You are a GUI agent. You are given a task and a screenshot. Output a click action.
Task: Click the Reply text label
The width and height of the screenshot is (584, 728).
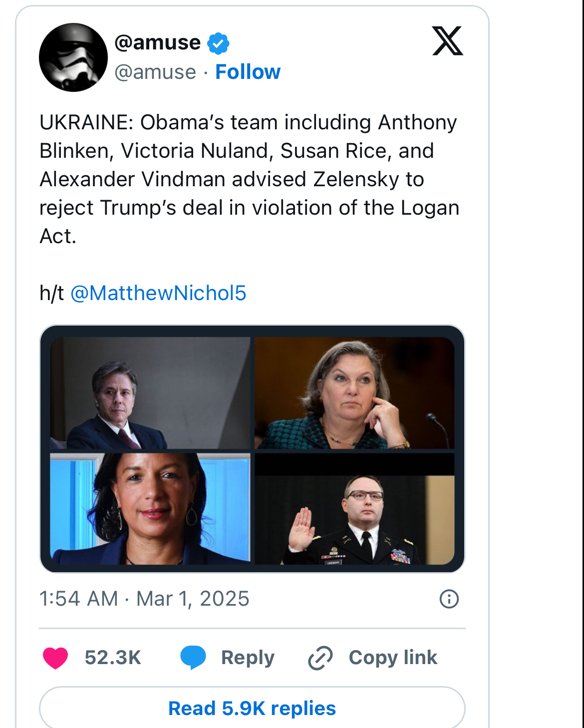click(x=248, y=658)
